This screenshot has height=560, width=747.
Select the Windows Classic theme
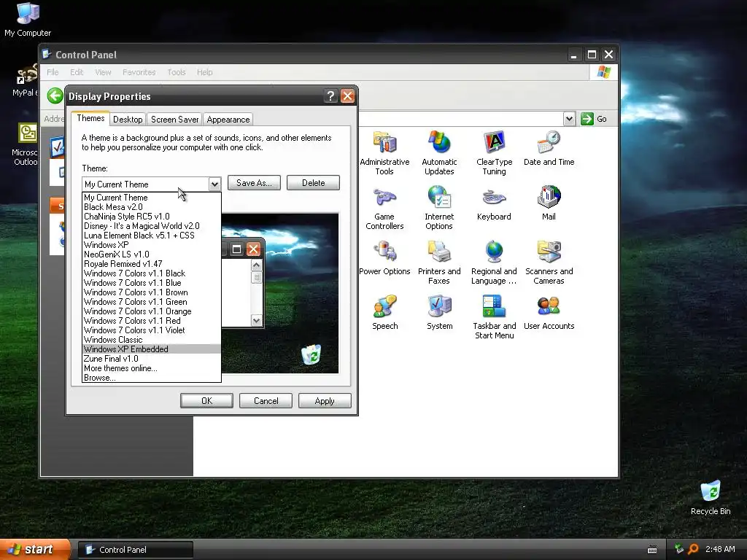152,340
